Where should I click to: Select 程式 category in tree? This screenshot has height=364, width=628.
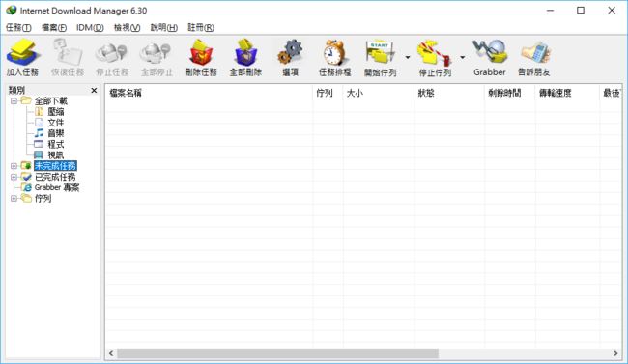(56, 144)
